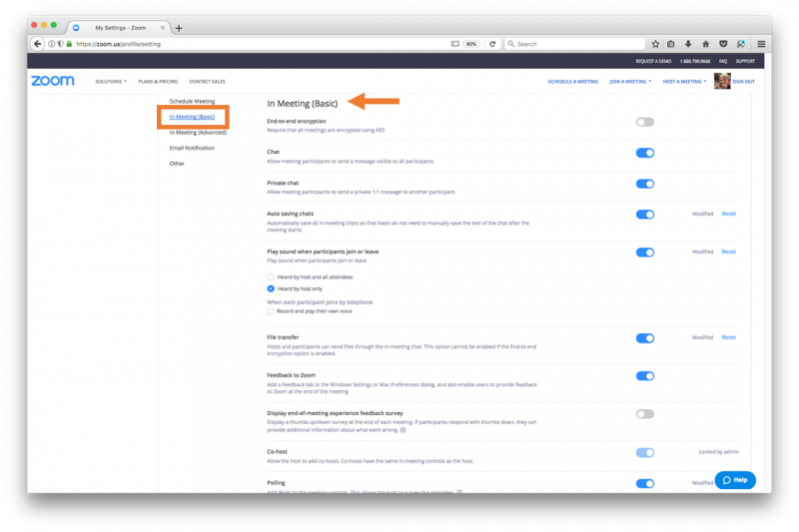799x532 pixels.
Task: Select In Meeting (Basic) sidebar link
Action: click(192, 117)
